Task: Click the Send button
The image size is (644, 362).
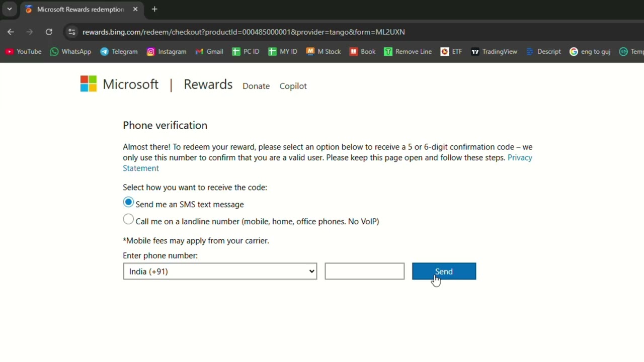Action: tap(444, 271)
